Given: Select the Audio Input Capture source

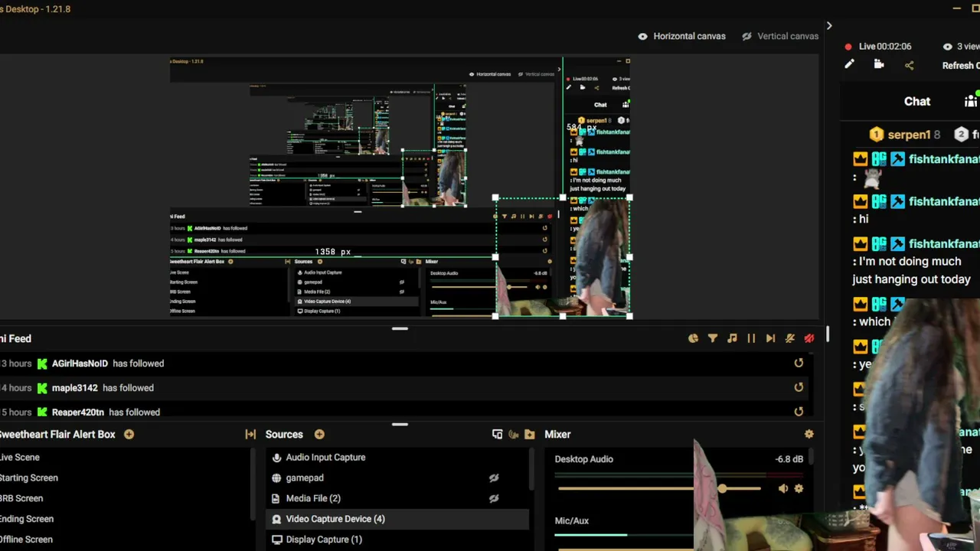Looking at the screenshot, I should (397, 458).
